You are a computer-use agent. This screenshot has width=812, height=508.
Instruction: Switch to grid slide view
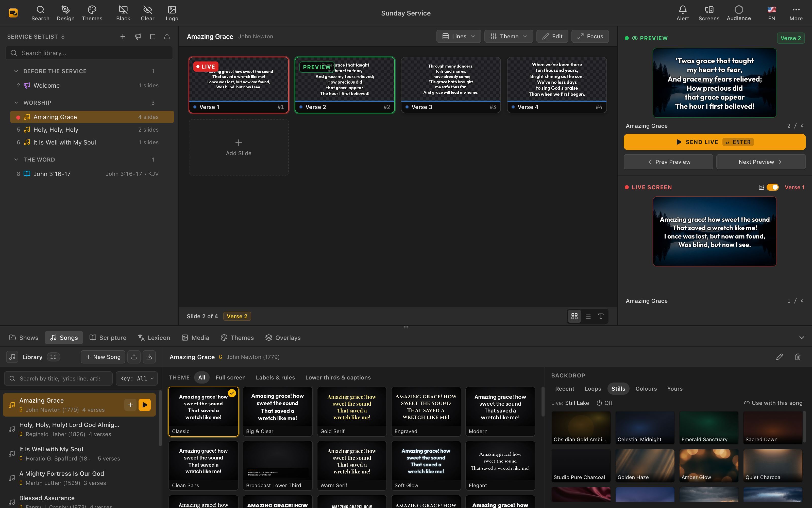[x=574, y=316]
